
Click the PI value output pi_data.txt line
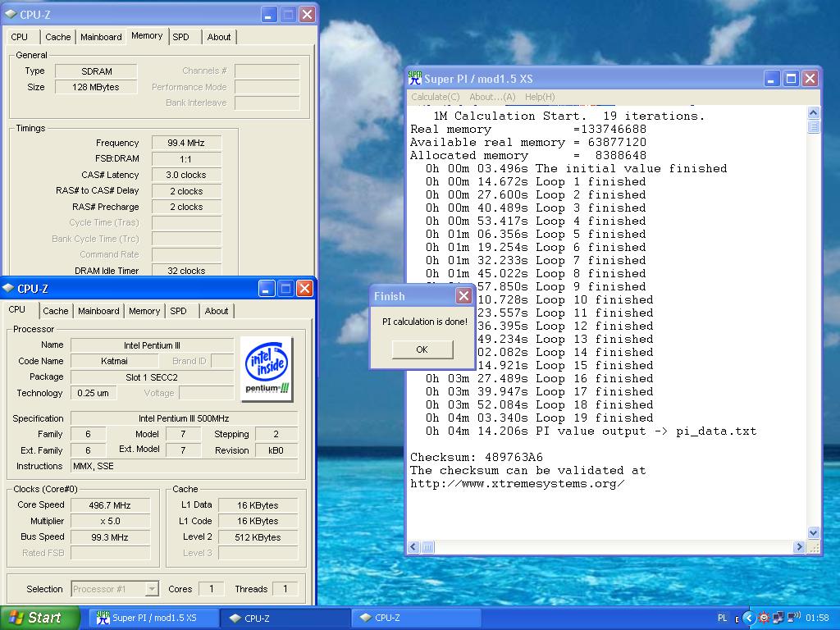click(x=591, y=431)
